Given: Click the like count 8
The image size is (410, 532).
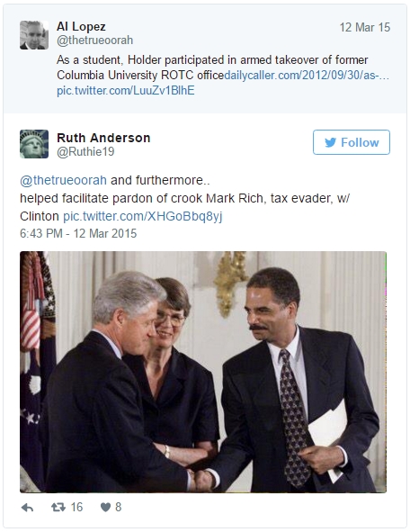Looking at the screenshot, I should tap(119, 507).
